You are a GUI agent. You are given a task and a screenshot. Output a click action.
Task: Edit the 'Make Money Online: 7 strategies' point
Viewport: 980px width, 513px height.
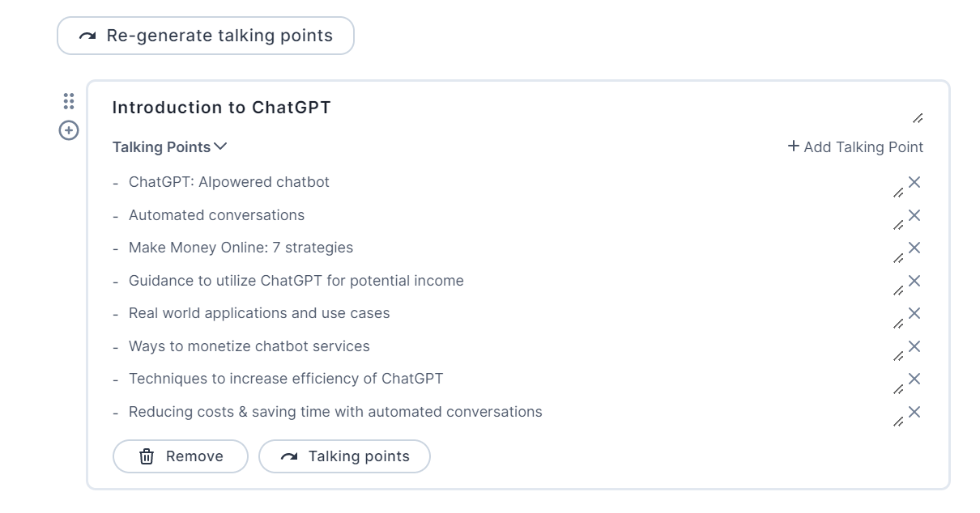click(897, 259)
